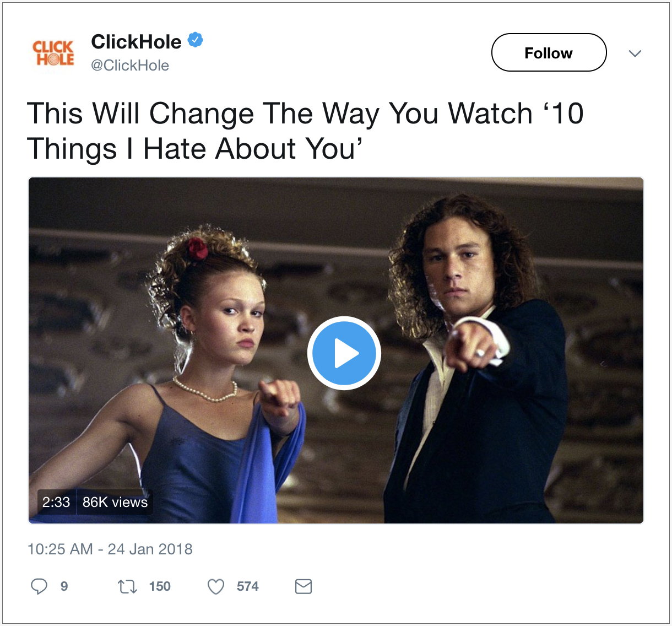Image resolution: width=672 pixels, height=626 pixels.
Task: Click the 86K views label
Action: tap(115, 502)
